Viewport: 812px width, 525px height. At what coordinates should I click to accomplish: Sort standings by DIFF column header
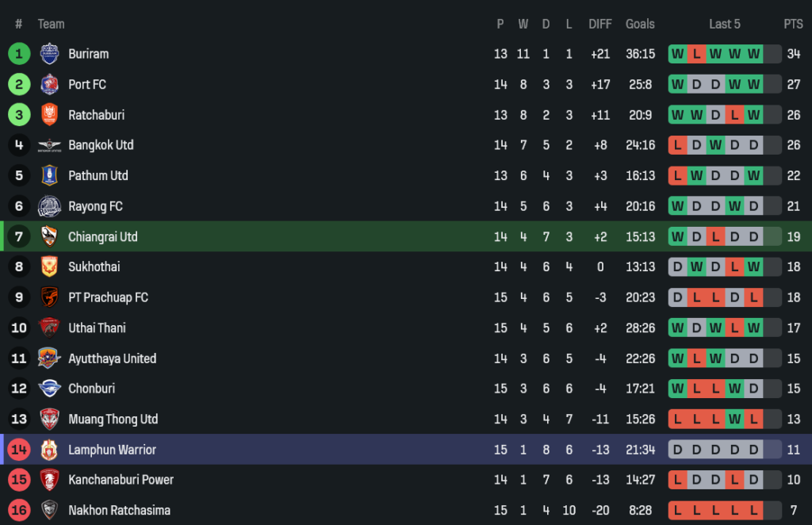pos(600,24)
